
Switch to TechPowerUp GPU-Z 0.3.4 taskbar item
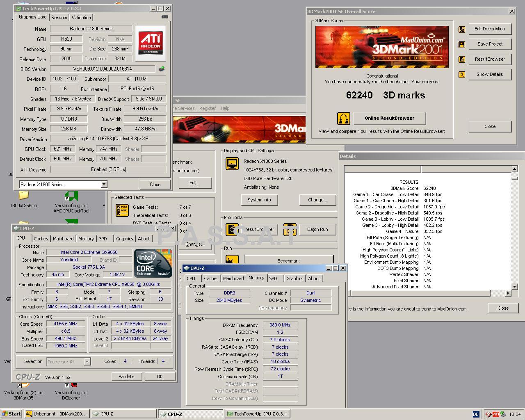(x=257, y=414)
